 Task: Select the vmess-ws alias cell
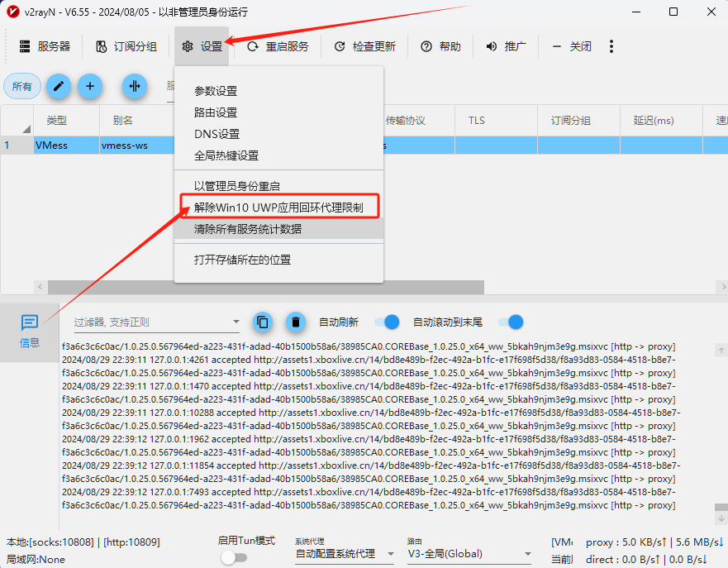point(137,146)
